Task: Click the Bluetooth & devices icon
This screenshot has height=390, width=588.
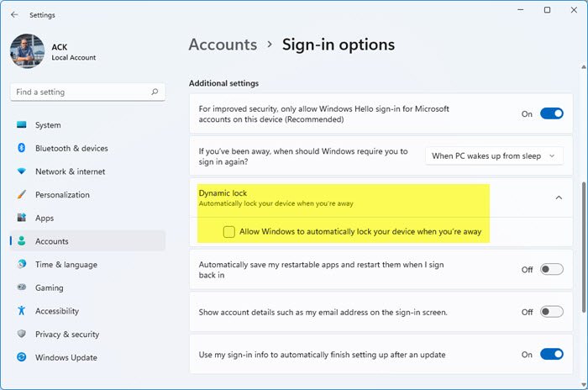Action: pos(22,149)
